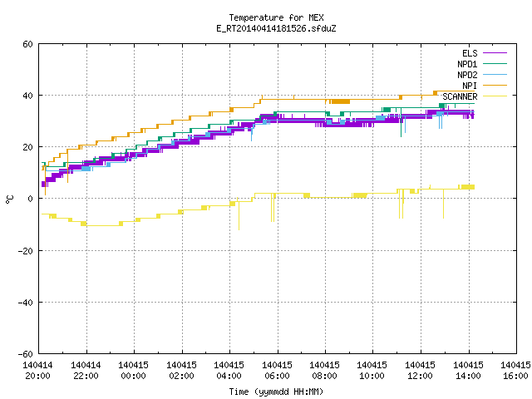Click the y-axis tick label -60

pos(26,354)
